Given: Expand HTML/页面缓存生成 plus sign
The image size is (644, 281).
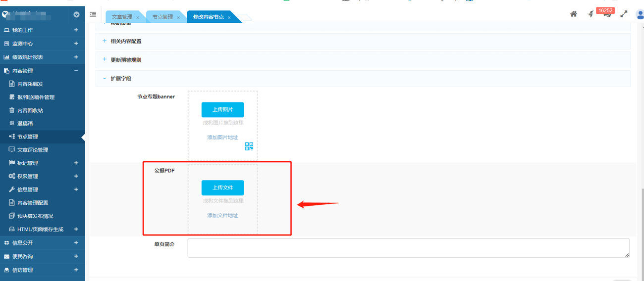Looking at the screenshot, I should pyautogui.click(x=76, y=229).
